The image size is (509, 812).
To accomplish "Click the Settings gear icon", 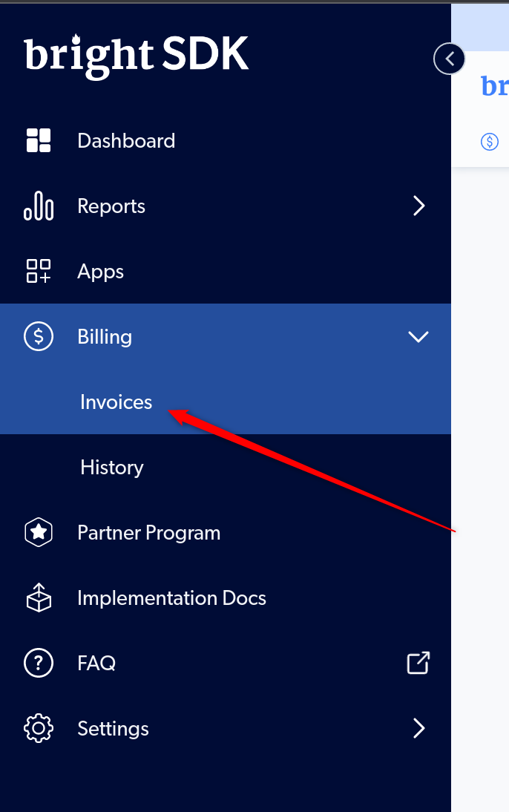I will click(x=39, y=728).
